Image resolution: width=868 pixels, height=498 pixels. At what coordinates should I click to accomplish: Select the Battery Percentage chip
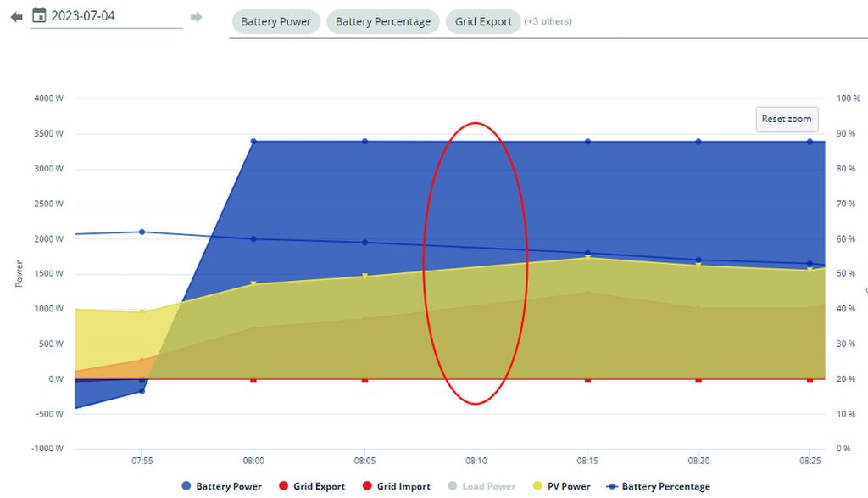pyautogui.click(x=382, y=22)
